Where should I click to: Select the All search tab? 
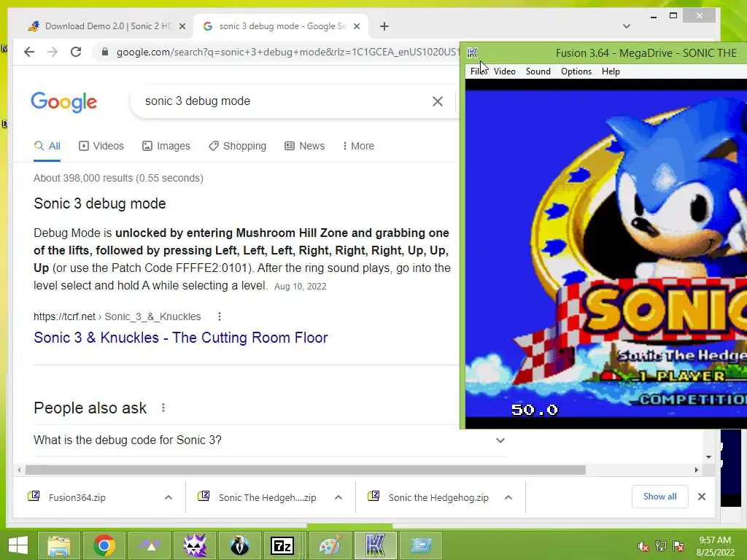[47, 146]
